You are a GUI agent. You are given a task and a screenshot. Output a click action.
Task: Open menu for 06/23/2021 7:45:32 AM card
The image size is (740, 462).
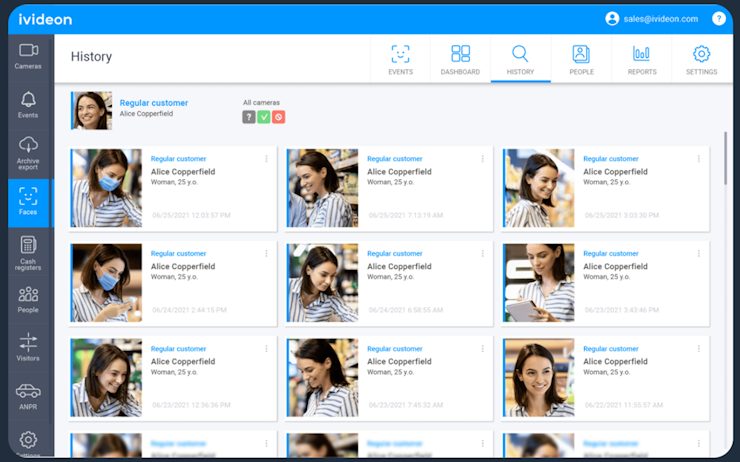coord(482,349)
